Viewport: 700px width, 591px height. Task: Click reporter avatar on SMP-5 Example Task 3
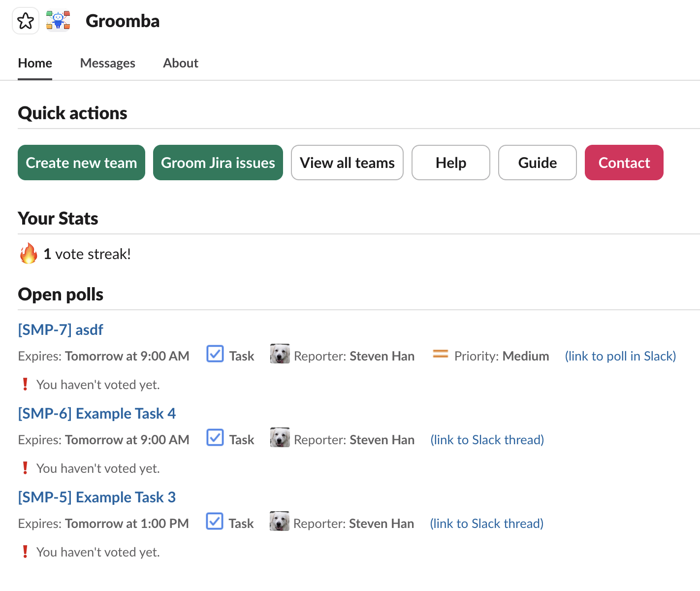pyautogui.click(x=279, y=522)
